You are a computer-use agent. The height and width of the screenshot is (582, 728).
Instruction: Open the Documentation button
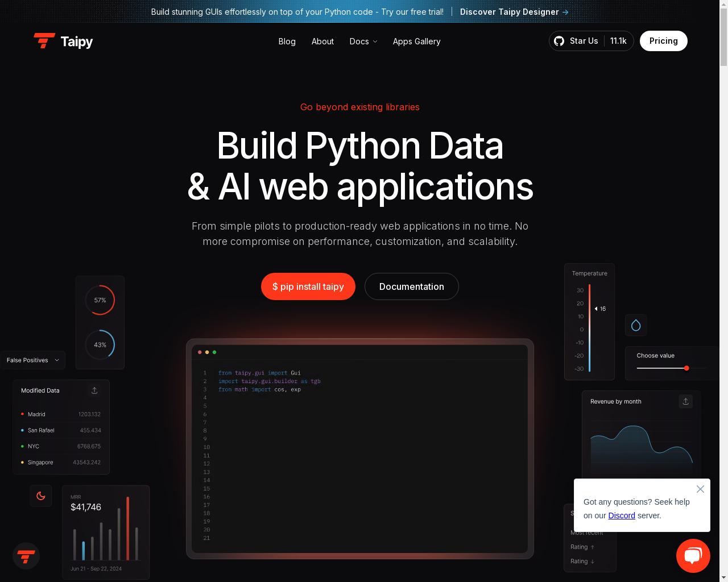tap(412, 286)
